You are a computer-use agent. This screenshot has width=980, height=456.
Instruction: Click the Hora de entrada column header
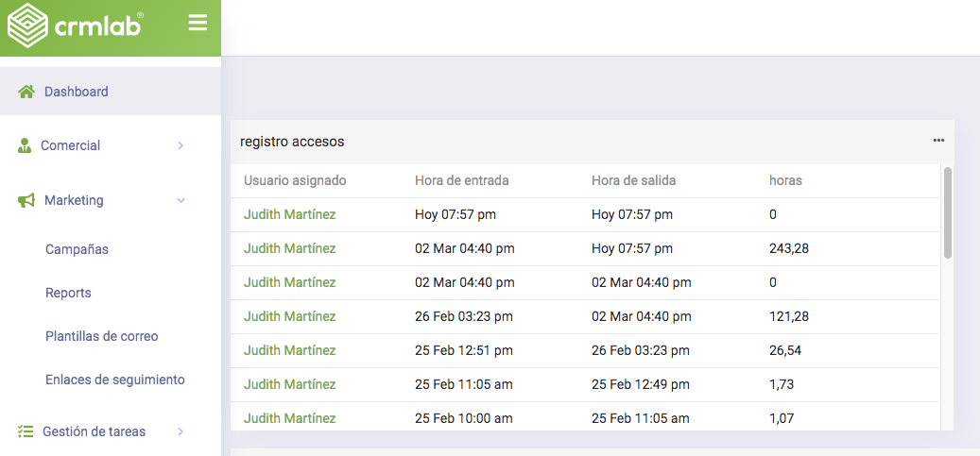pyautogui.click(x=462, y=180)
